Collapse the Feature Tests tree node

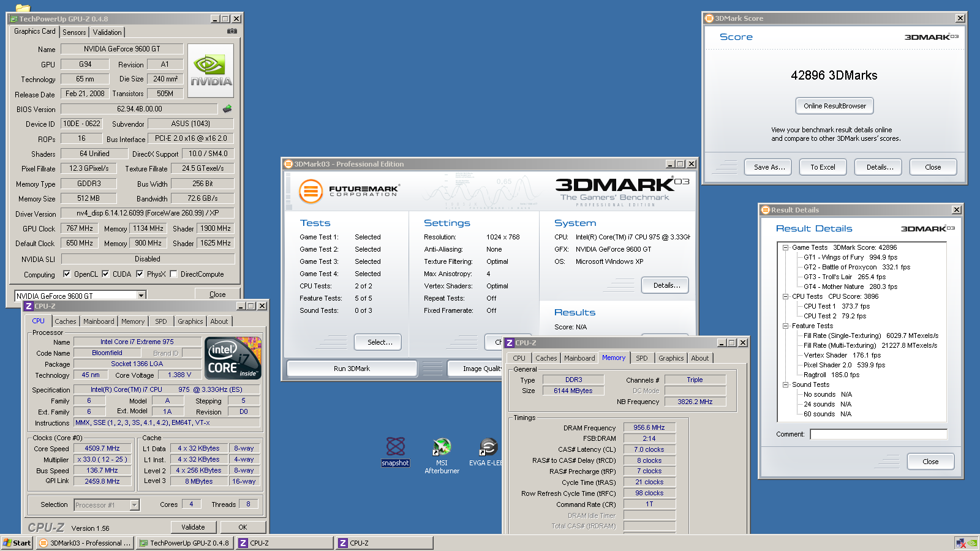click(785, 326)
